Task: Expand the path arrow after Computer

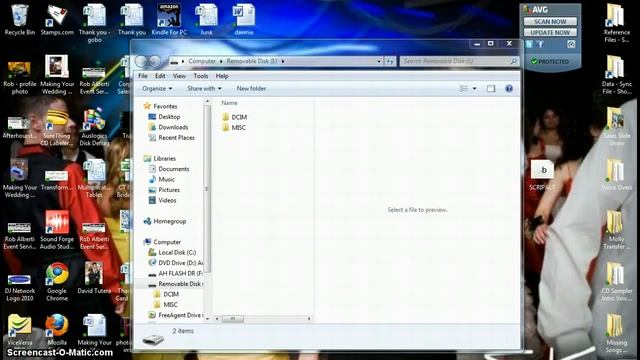Action: pos(221,61)
